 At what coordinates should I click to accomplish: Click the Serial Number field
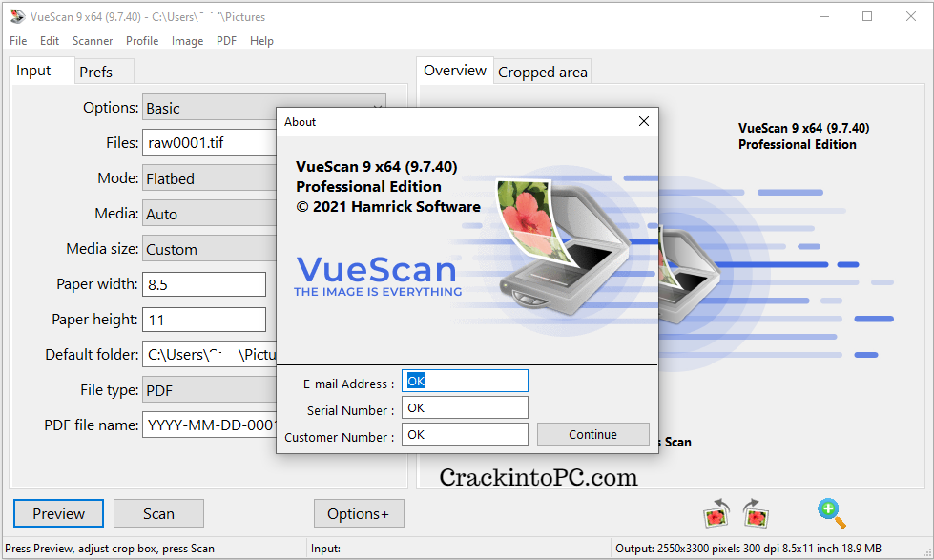pos(465,407)
